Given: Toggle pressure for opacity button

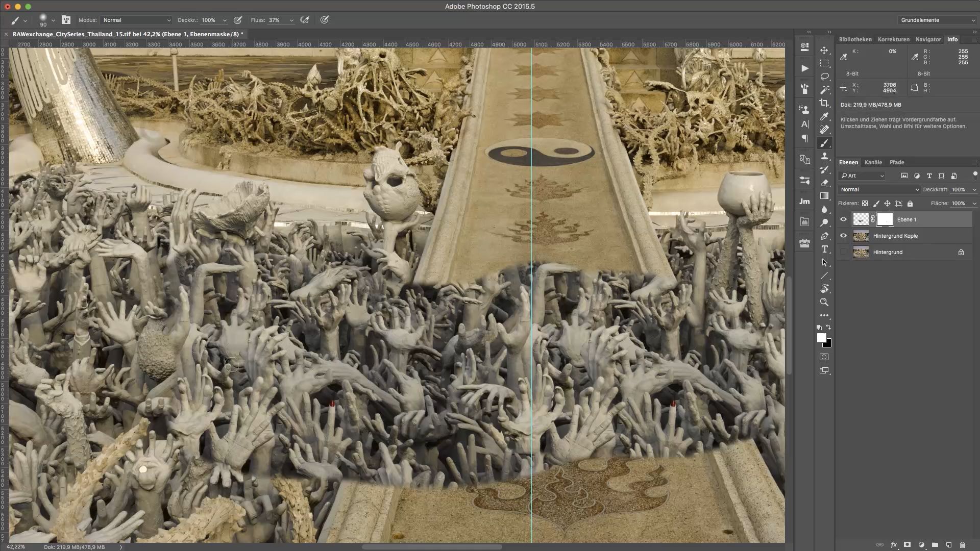Looking at the screenshot, I should point(238,20).
